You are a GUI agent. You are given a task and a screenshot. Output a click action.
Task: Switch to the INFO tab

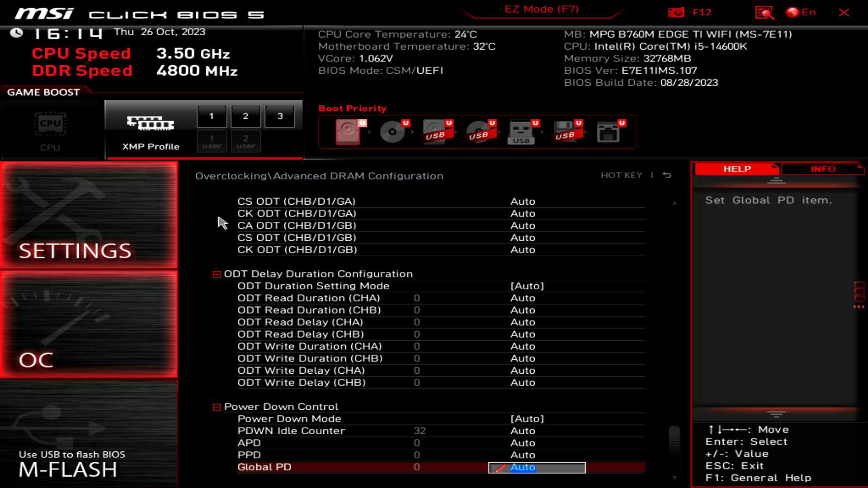tap(823, 169)
